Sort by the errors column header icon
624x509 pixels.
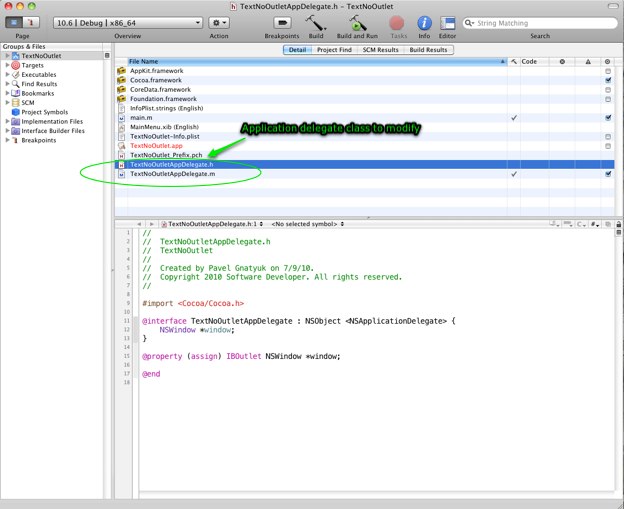coord(562,62)
